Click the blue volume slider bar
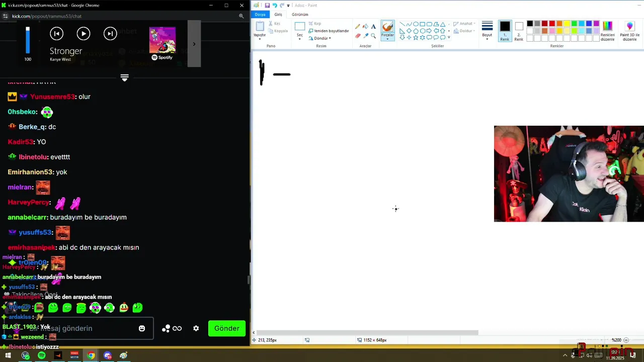The width and height of the screenshot is (644, 362). click(28, 40)
